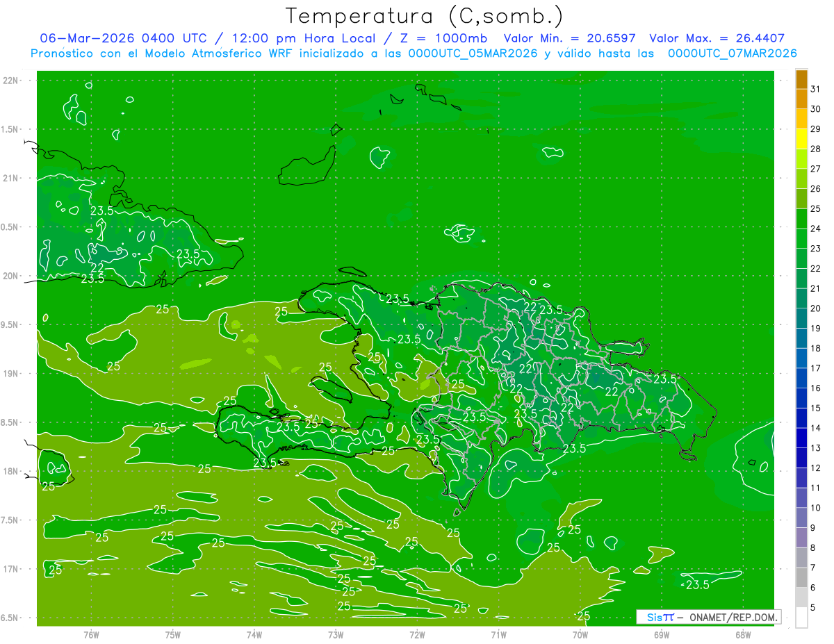
Task: Click the '76W' longitude axis label
Action: pos(91,635)
